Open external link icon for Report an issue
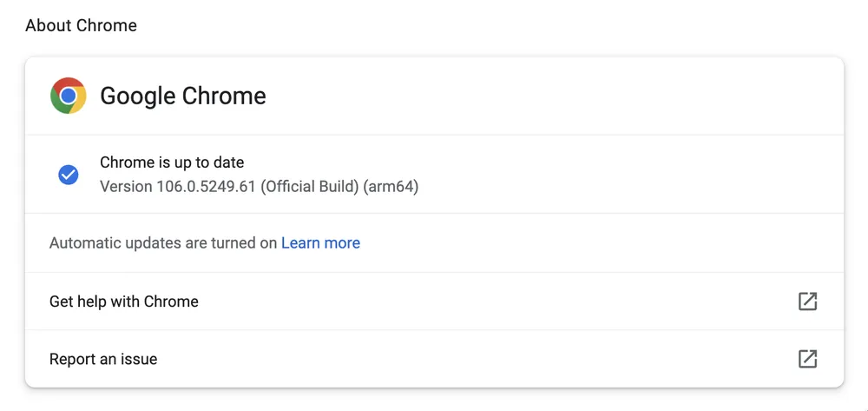 807,359
